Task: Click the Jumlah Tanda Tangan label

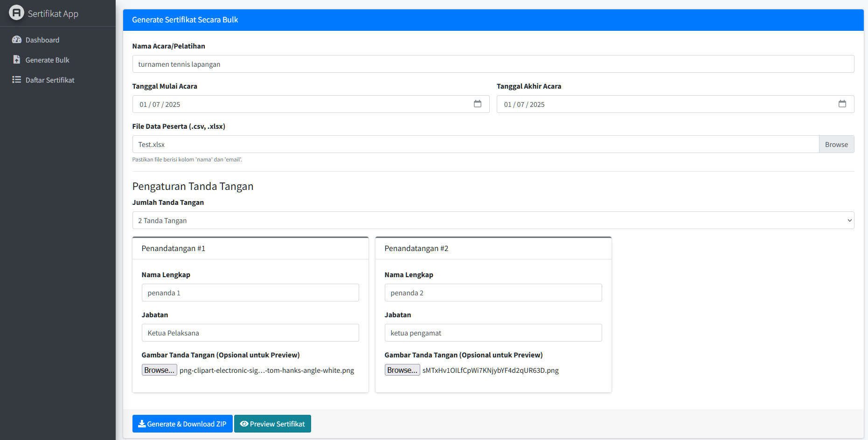Action: [x=168, y=203]
